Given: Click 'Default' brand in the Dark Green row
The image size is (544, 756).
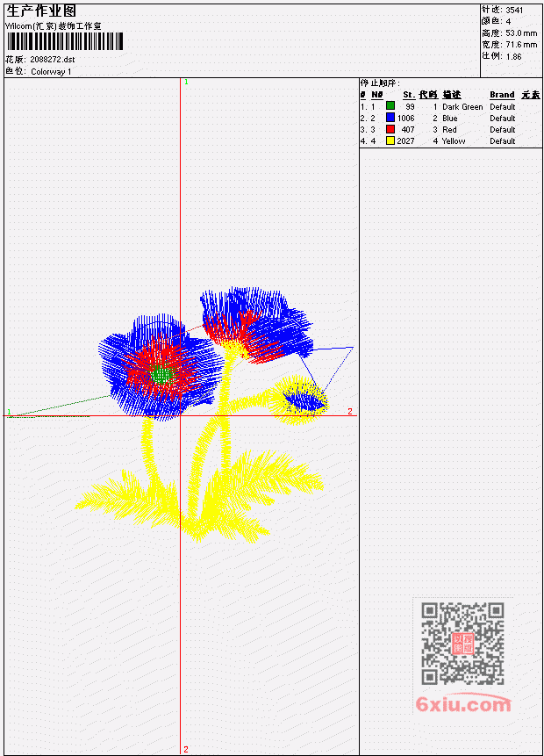Looking at the screenshot, I should (x=503, y=107).
